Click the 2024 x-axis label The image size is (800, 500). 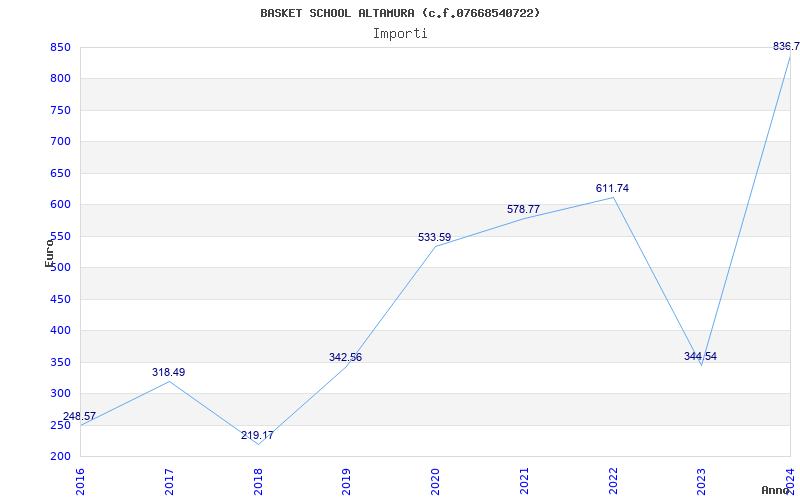(790, 482)
